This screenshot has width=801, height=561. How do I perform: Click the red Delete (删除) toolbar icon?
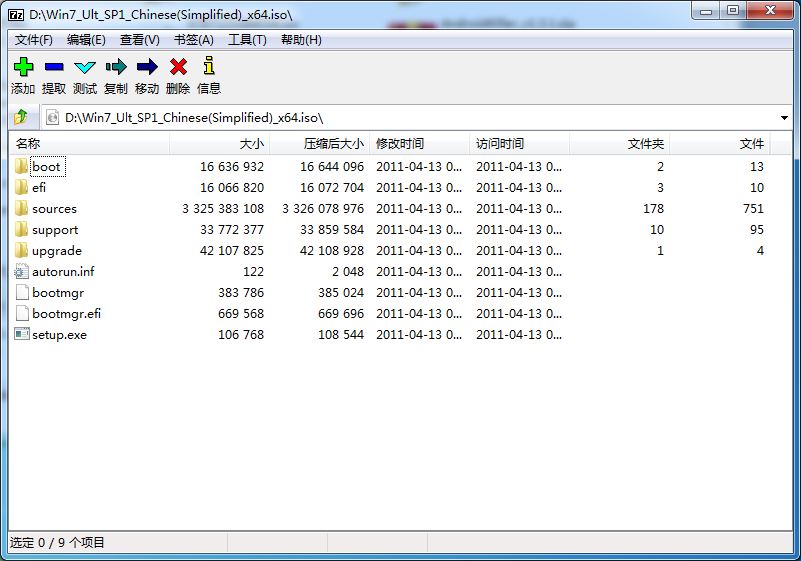[x=178, y=67]
